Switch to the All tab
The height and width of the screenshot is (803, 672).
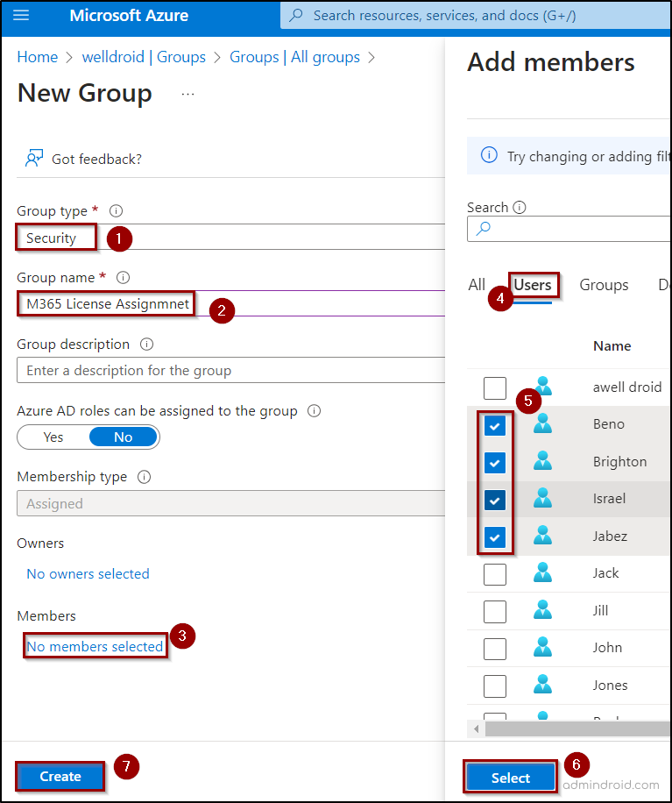pos(477,285)
